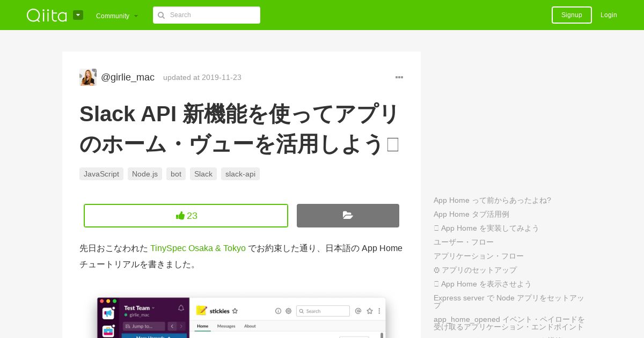The width and height of the screenshot is (644, 338).
Task: Jump to 'app_home_opened イベント' section
Action: (x=509, y=323)
